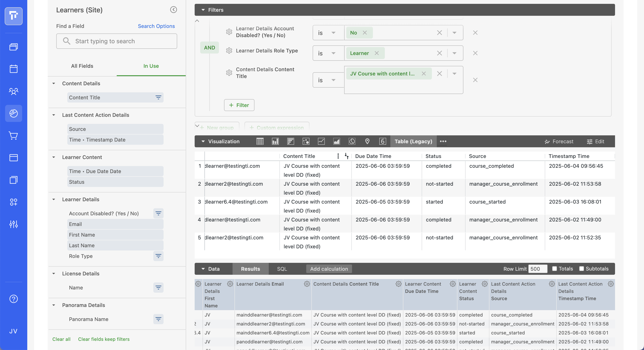
Task: Select the line chart visualization icon
Action: (x=321, y=141)
